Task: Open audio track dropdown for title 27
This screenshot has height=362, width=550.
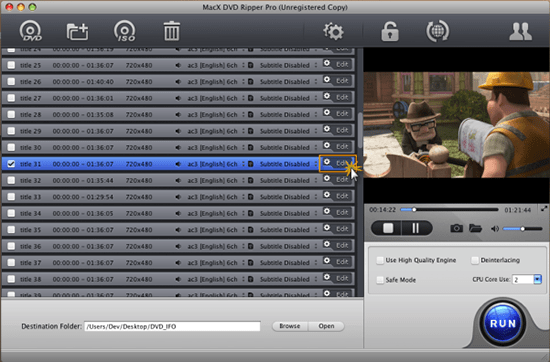Action: (243, 98)
